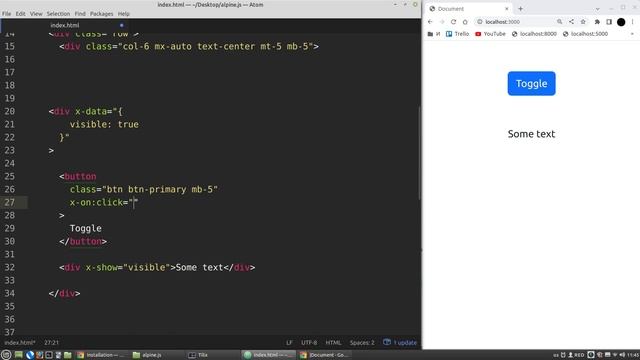This screenshot has height=360, width=640.
Task: Click the browser forward arrow
Action: click(442, 22)
